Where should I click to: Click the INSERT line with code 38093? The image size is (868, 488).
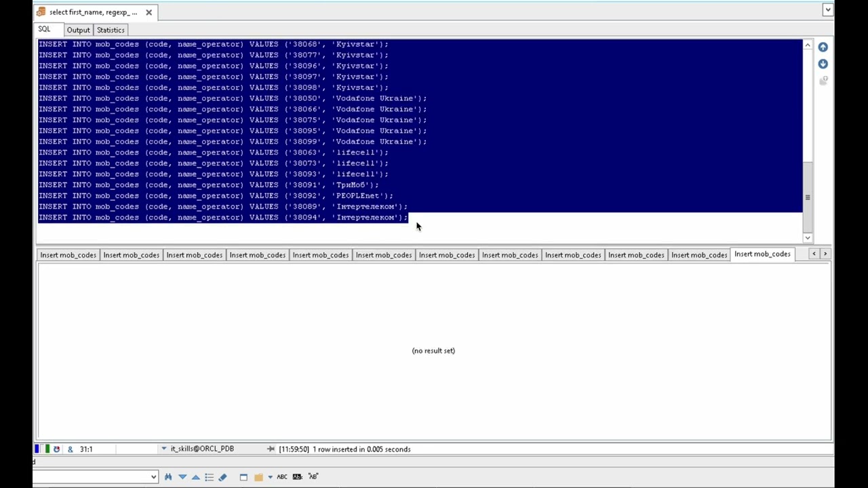click(x=214, y=174)
